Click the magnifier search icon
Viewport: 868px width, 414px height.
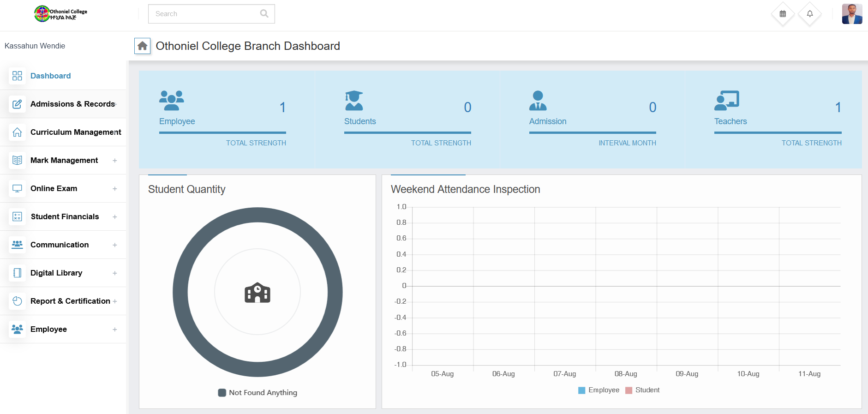(264, 14)
